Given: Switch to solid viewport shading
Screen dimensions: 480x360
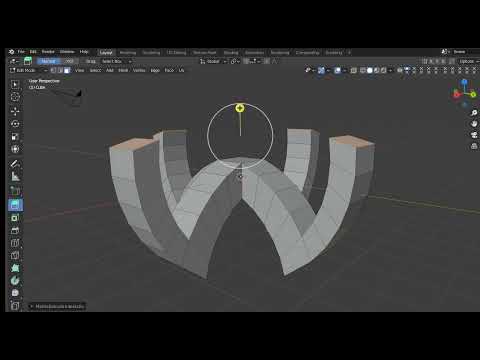Looking at the screenshot, I should click(370, 70).
